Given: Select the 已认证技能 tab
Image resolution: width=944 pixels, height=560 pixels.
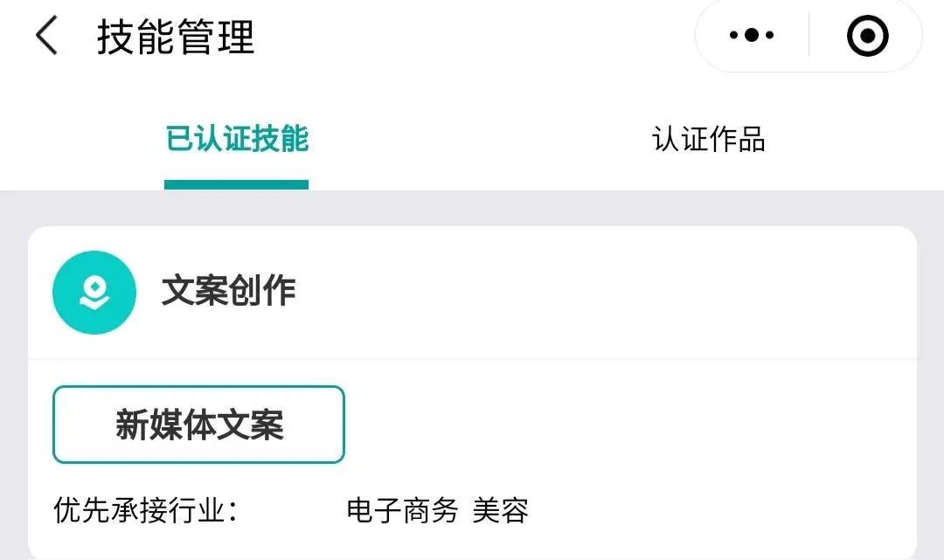Looking at the screenshot, I should (x=236, y=140).
